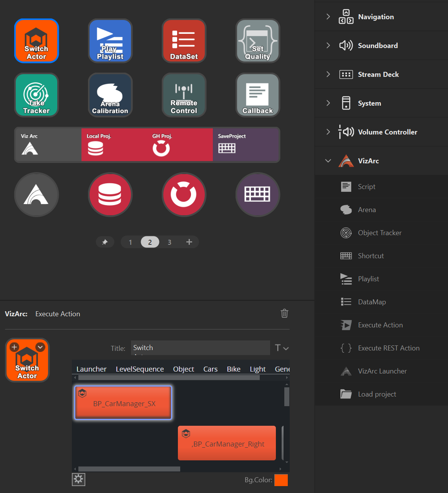448x493 pixels.
Task: Open the title text style dropdown
Action: 282,348
